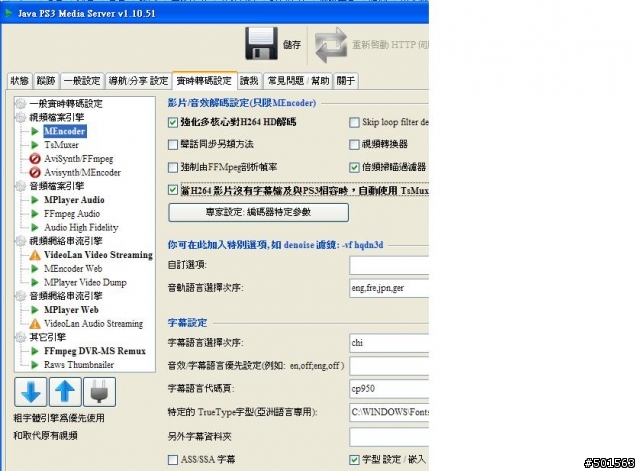Switch to 導航/分享 設定 tab
Image resolution: width=640 pixels, height=471 pixels.
click(138, 81)
